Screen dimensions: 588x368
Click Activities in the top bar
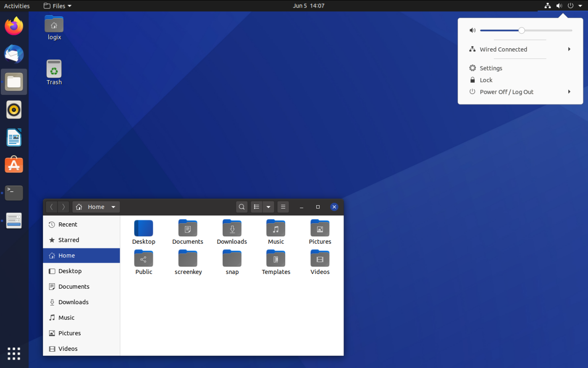pos(17,5)
